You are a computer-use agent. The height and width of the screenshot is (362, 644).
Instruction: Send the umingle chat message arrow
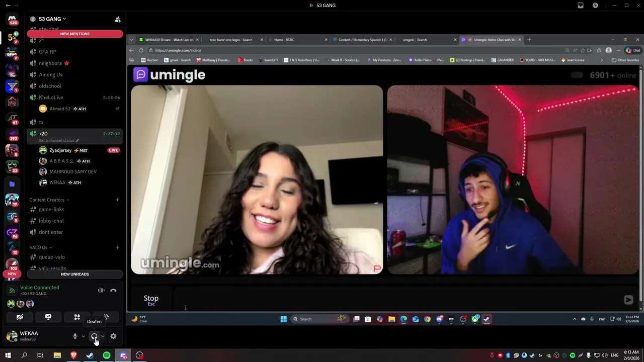coord(628,300)
